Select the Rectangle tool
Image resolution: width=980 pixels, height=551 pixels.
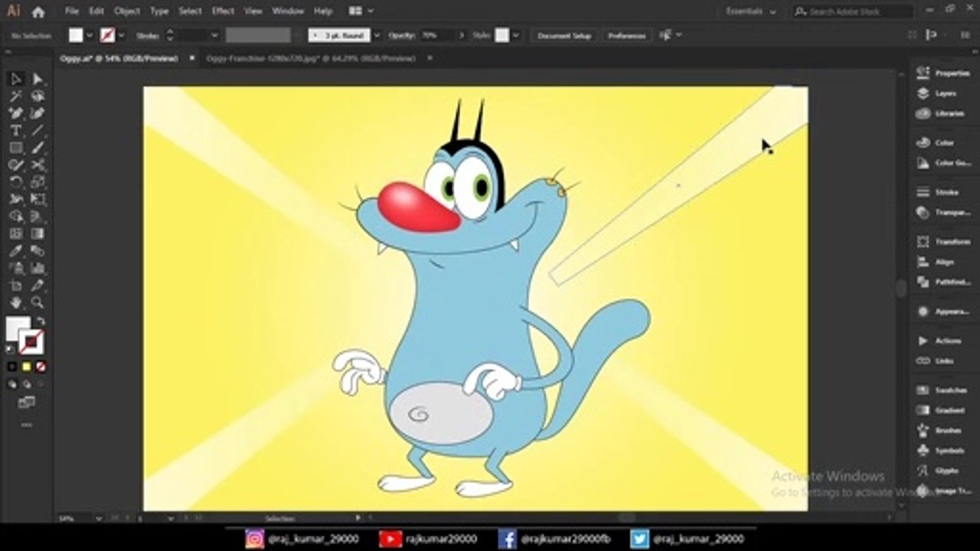click(15, 148)
